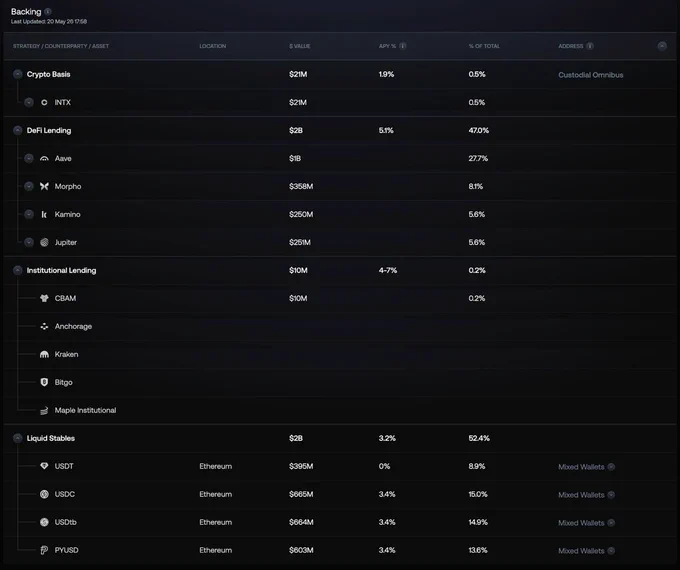Click the 4-7% APY for Institutional Lending
680x570 pixels.
pyautogui.click(x=388, y=270)
